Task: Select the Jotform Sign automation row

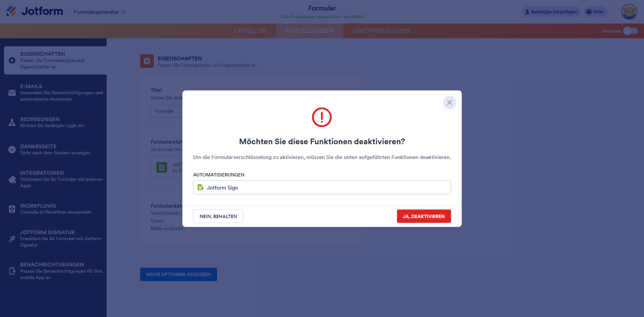Action: (x=322, y=188)
